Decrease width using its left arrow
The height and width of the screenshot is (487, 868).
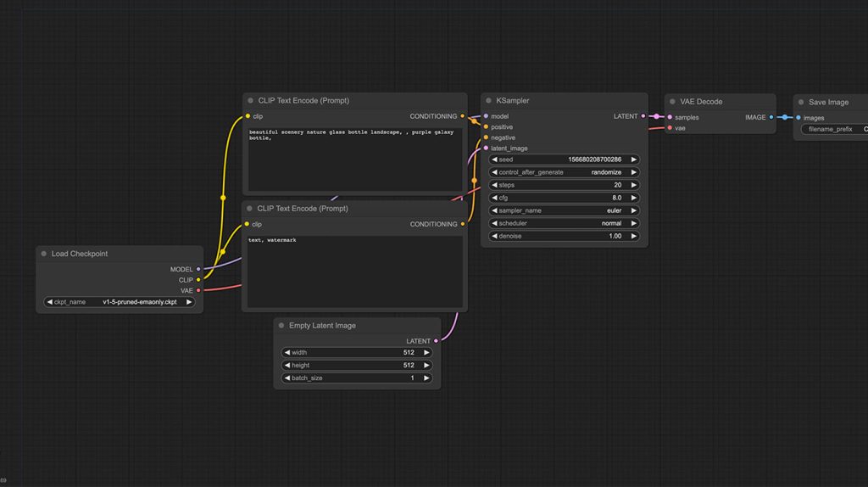(x=287, y=353)
